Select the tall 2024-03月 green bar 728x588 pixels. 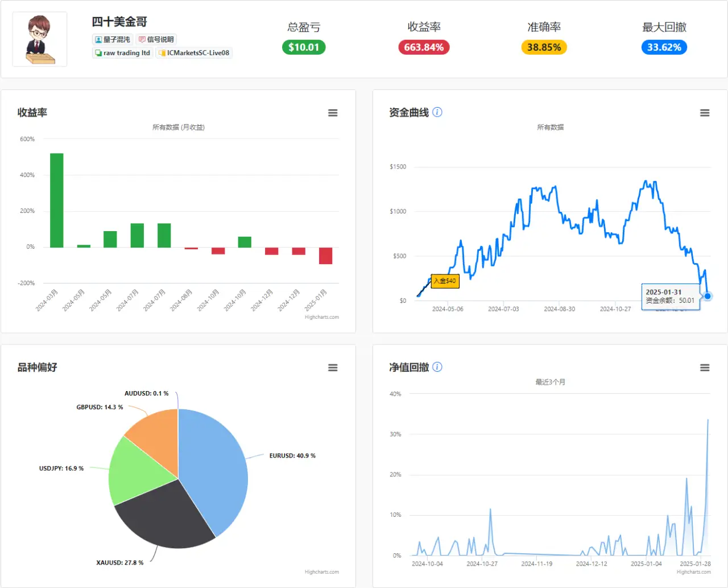57,200
